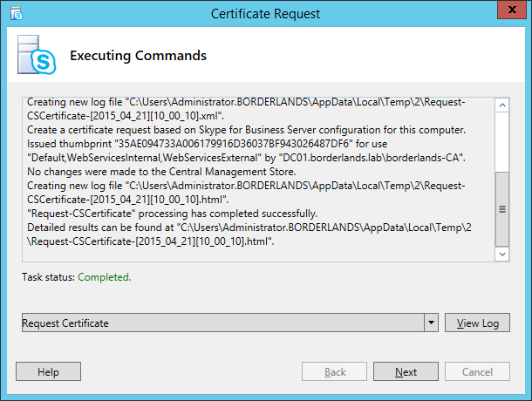Click the Cancel button
This screenshot has height=401, width=532.
[x=477, y=371]
